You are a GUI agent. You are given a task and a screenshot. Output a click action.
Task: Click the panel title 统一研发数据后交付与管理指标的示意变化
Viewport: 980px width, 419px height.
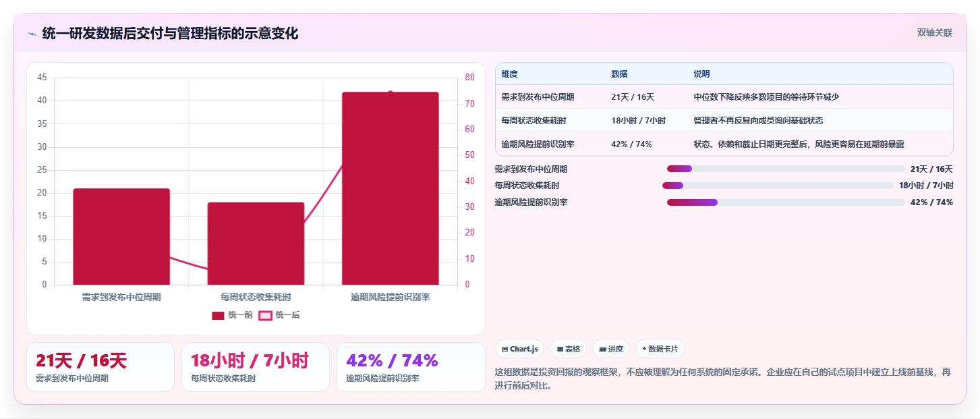click(x=170, y=34)
